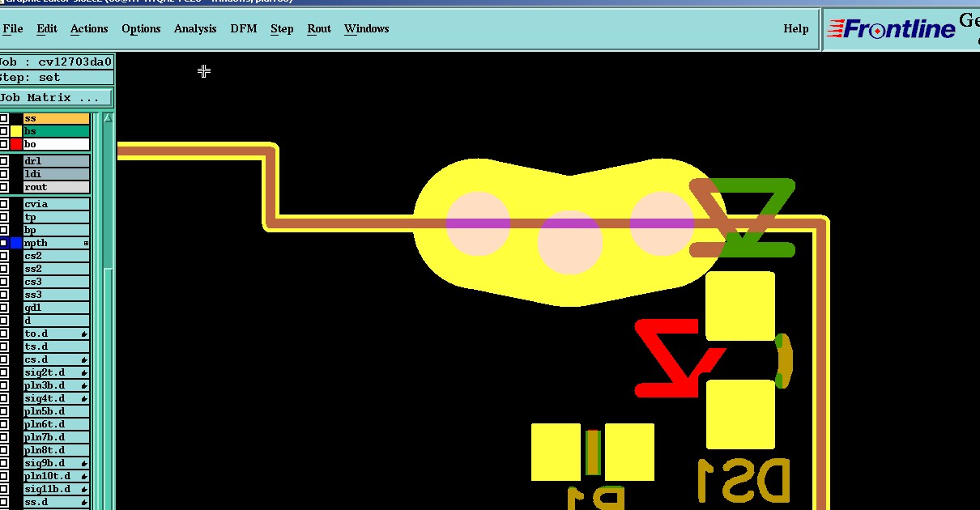Image resolution: width=980 pixels, height=510 pixels.
Task: Enable the cs2 layer checkbox
Action: (4, 256)
